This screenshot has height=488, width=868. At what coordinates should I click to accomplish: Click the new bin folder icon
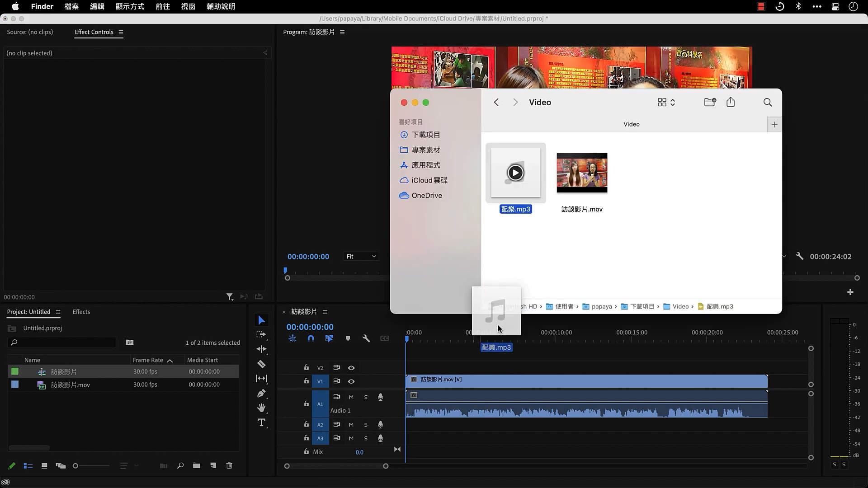[x=196, y=465]
